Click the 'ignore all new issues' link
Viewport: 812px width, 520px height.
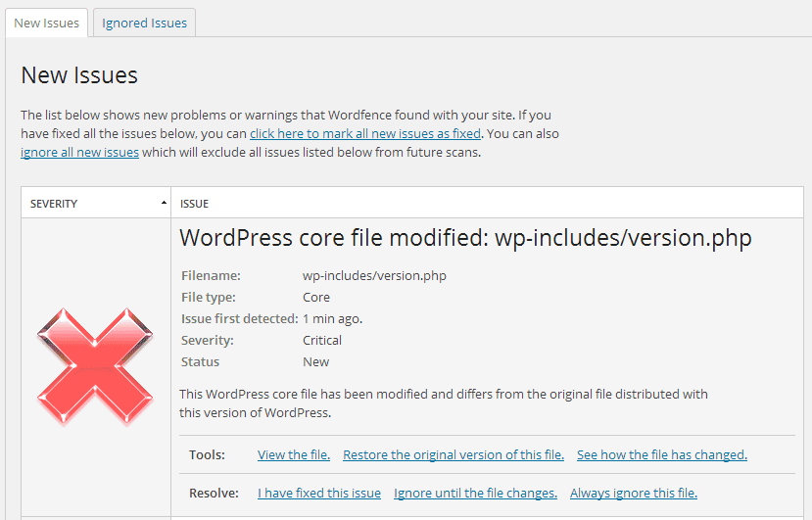coord(79,152)
